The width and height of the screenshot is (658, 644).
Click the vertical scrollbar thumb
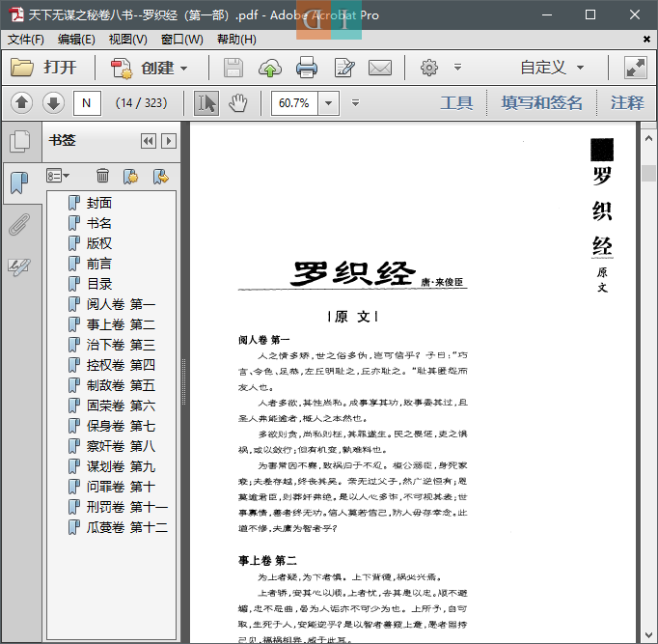pos(648,173)
